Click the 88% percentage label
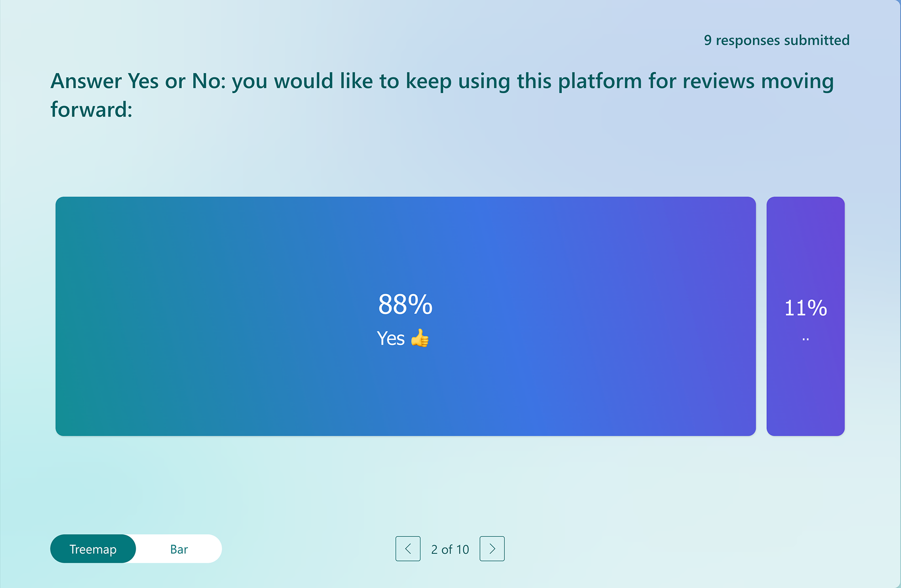Viewport: 901px width, 588px height. (405, 305)
